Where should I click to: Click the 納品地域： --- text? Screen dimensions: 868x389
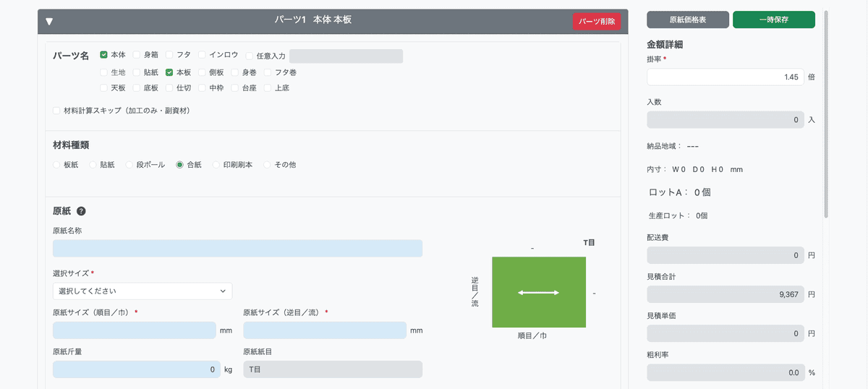(x=673, y=146)
